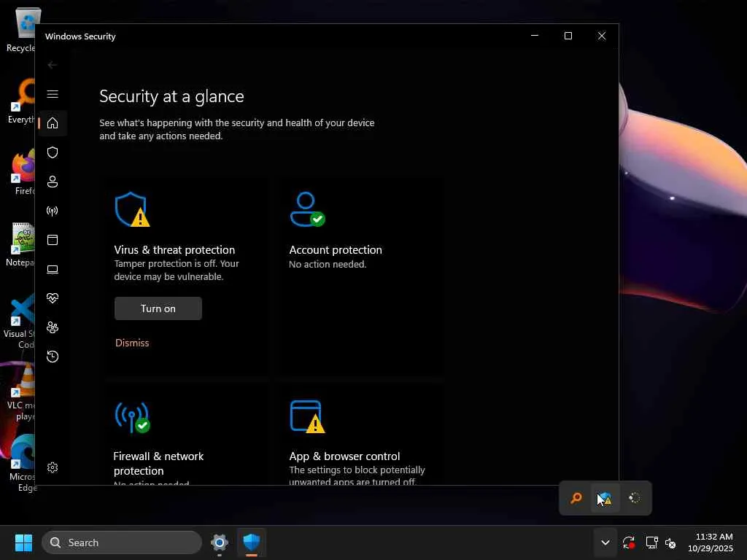
Task: Select the VLC media player desktop shortcut
Action: click(x=21, y=392)
